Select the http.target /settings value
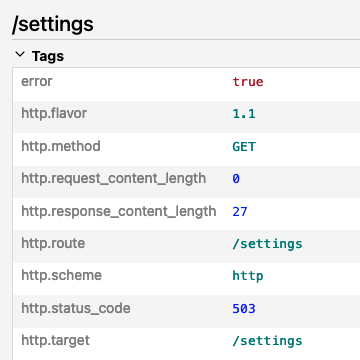The image size is (360, 360). pos(267,341)
